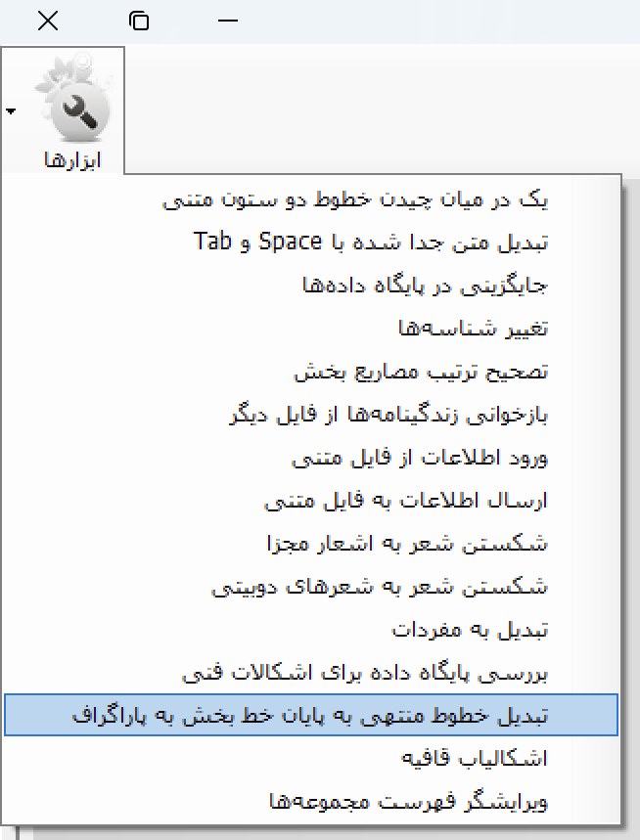Image resolution: width=640 pixels, height=840 pixels.
Task: Select یک در میان چیدن خطوط دو ستون متنی
Action: (x=311, y=199)
